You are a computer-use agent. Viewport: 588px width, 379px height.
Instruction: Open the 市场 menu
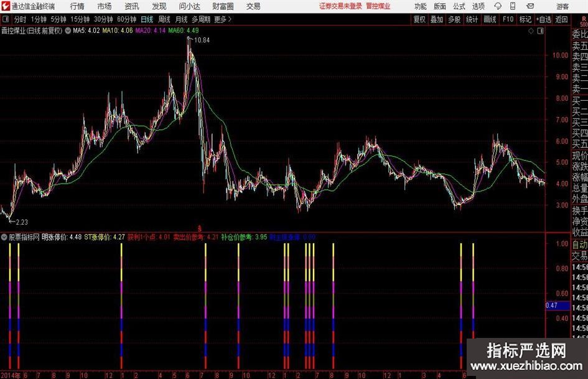coord(105,6)
